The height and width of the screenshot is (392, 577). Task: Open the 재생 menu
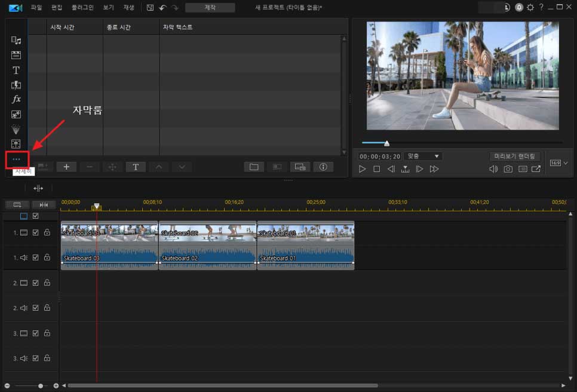point(128,7)
